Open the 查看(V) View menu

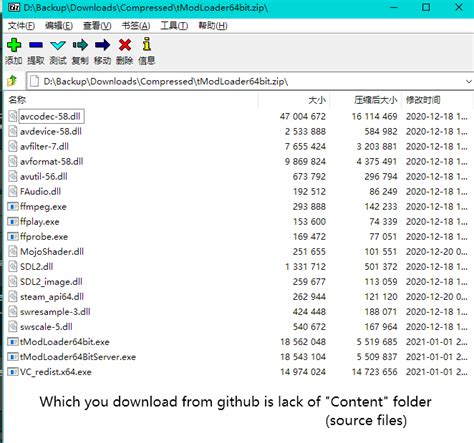pos(97,26)
